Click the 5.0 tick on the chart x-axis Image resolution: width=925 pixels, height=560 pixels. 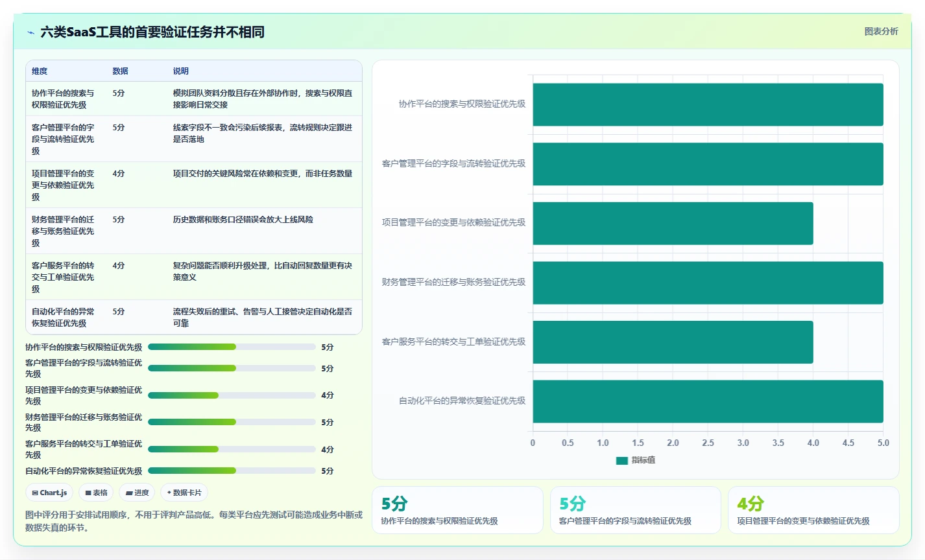click(x=883, y=443)
